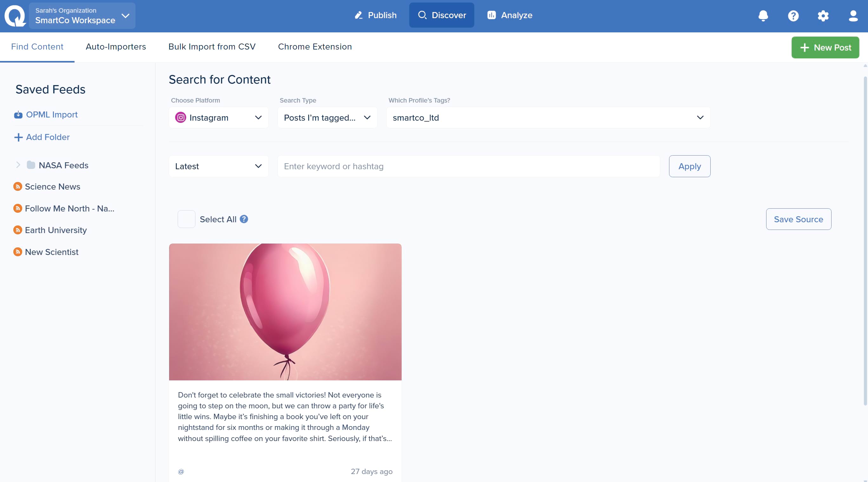Image resolution: width=868 pixels, height=482 pixels.
Task: Open the Search Type dropdown
Action: pyautogui.click(x=327, y=118)
